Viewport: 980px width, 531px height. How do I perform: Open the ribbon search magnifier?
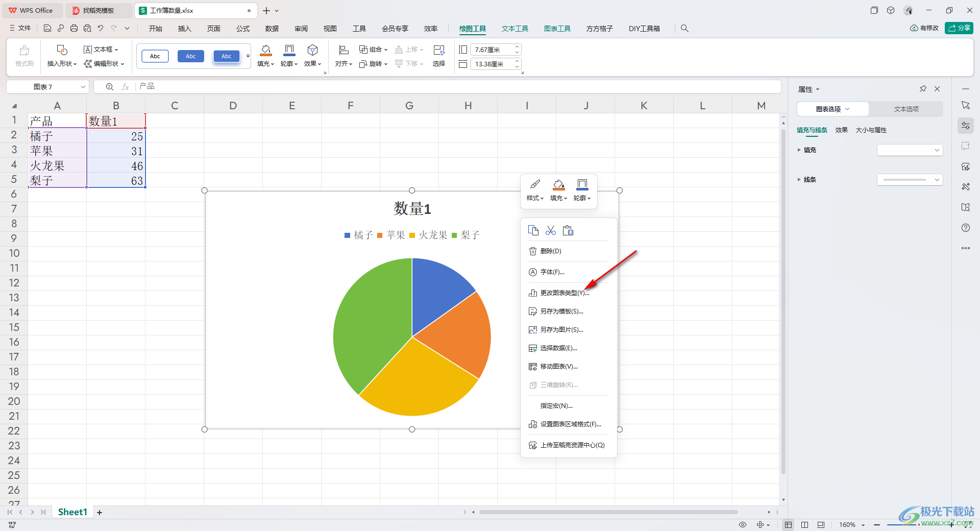coord(684,29)
